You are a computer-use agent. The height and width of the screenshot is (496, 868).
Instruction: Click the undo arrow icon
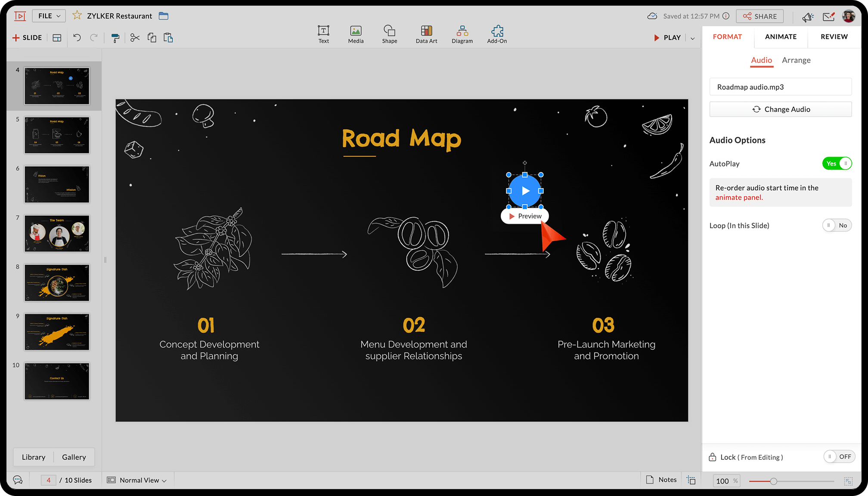pos(77,38)
